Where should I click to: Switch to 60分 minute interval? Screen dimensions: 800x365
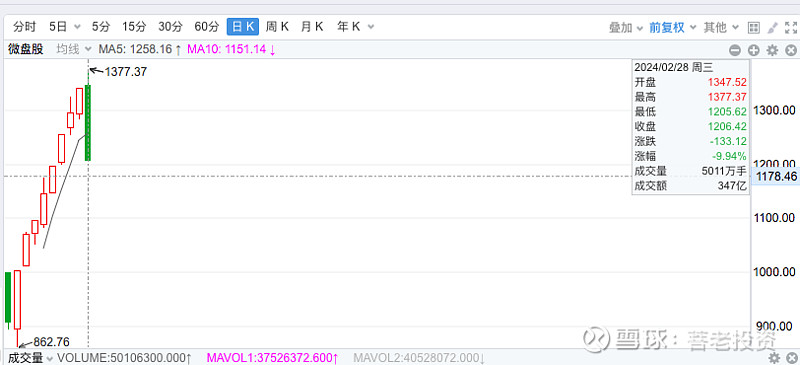pyautogui.click(x=207, y=27)
